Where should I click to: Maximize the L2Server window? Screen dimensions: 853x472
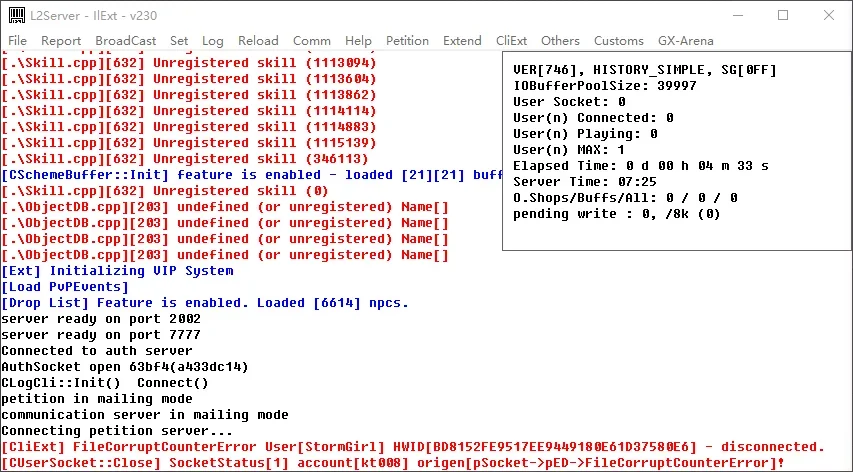(x=783, y=15)
